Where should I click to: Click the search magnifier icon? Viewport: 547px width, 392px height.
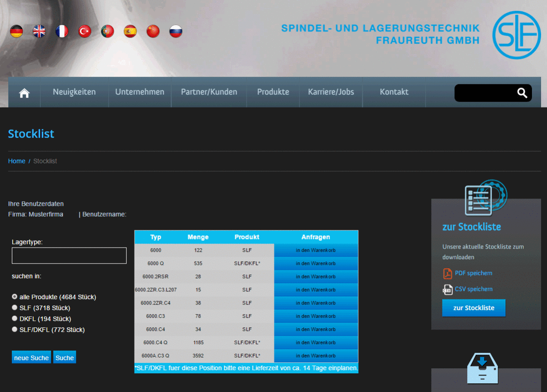(522, 93)
